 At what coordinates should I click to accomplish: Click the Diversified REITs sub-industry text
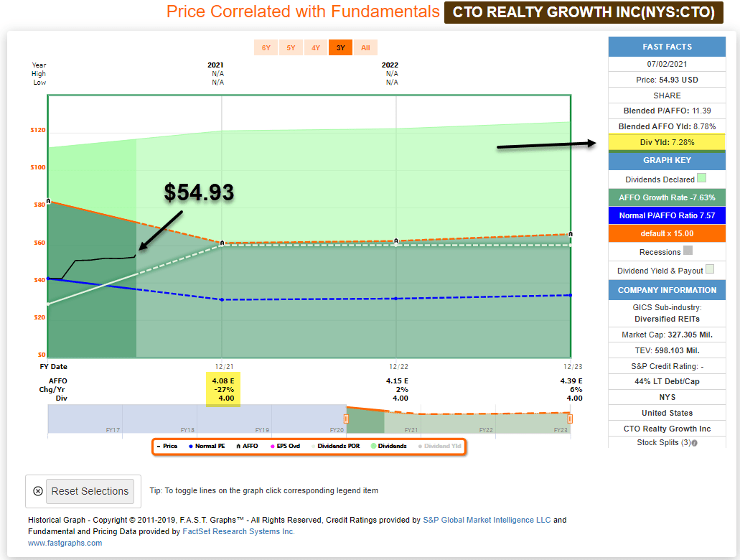click(x=667, y=319)
